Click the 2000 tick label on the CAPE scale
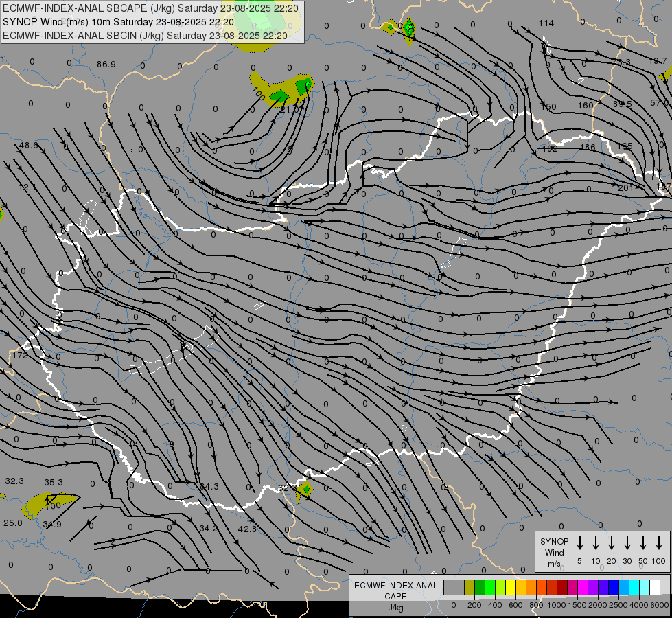The image size is (672, 618). (597, 605)
